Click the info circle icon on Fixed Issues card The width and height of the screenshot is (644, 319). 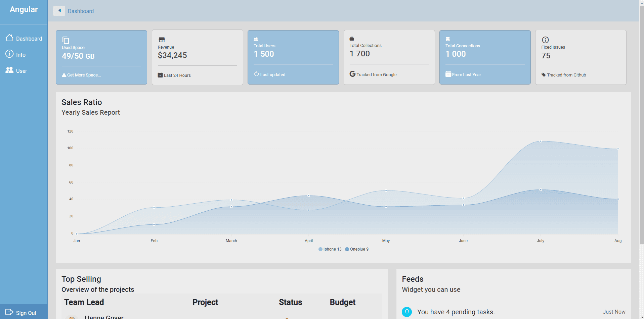pos(546,39)
